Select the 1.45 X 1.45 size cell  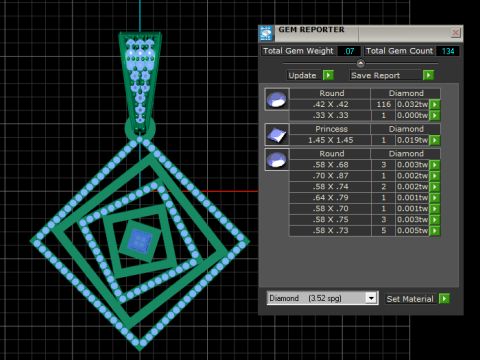pos(330,140)
